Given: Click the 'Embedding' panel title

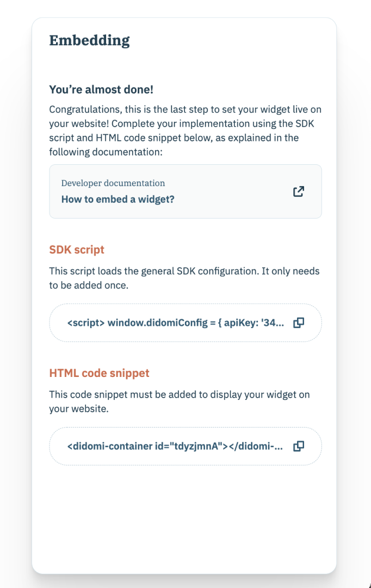Looking at the screenshot, I should [x=89, y=40].
